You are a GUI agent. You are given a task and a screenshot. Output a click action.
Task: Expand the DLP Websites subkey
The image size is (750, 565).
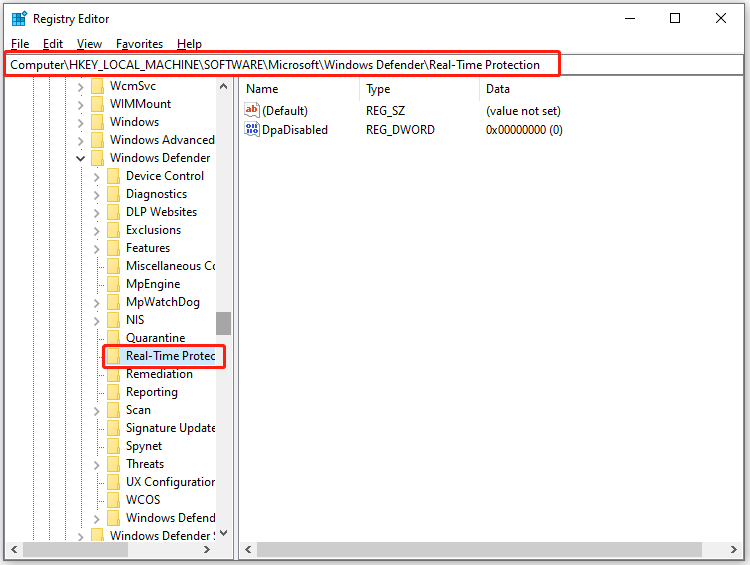97,213
